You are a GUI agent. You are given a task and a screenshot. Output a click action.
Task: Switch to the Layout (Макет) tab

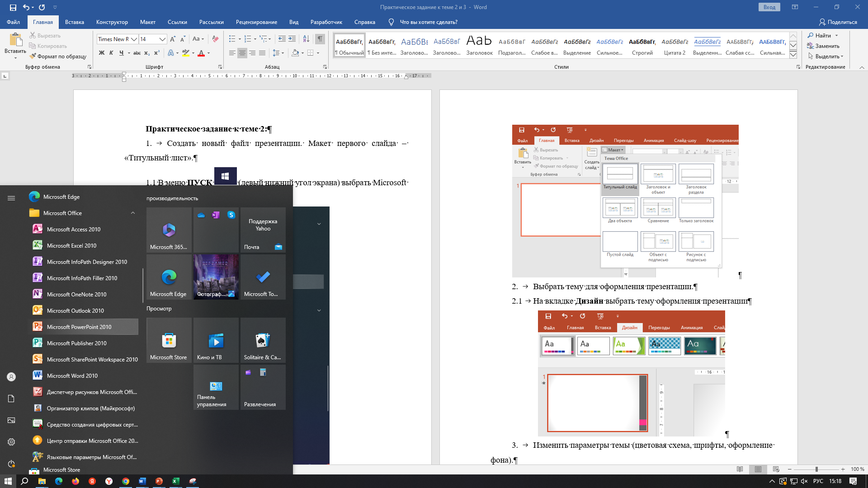pyautogui.click(x=147, y=22)
